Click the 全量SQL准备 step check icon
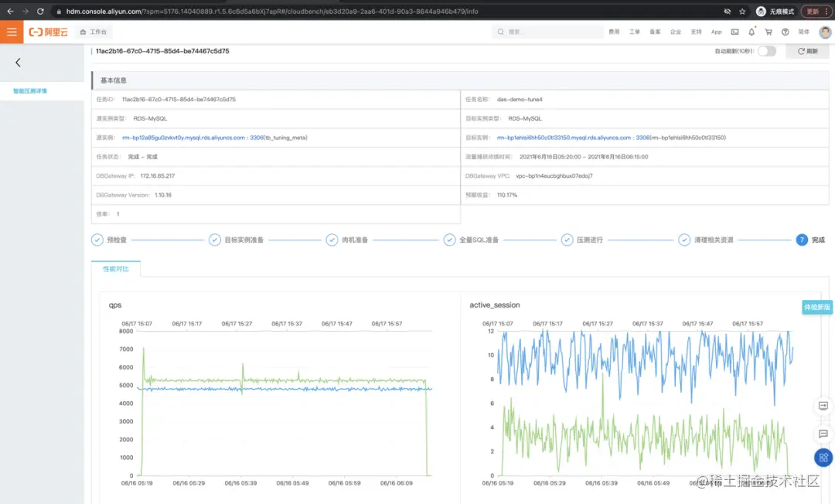This screenshot has height=504, width=835. 449,240
